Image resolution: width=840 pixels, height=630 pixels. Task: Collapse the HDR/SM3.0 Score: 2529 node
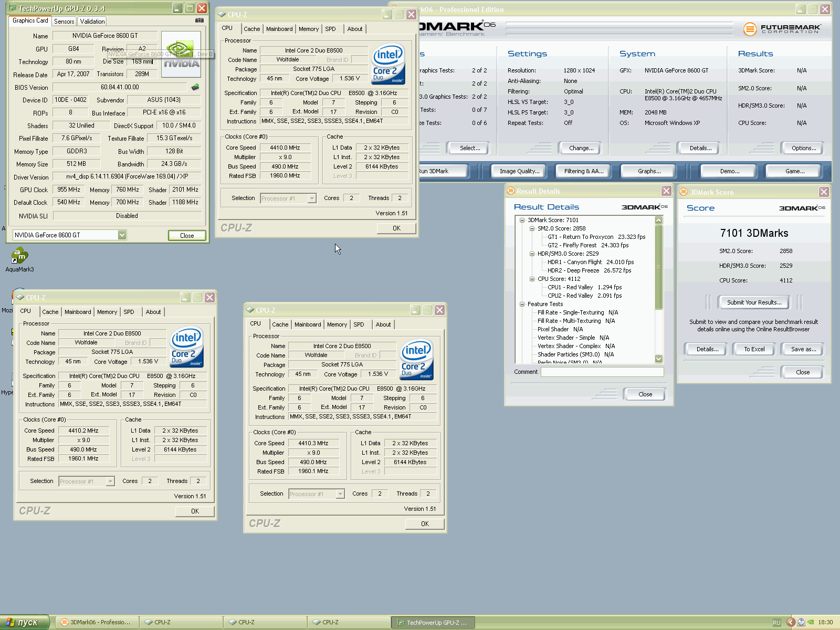(532, 254)
